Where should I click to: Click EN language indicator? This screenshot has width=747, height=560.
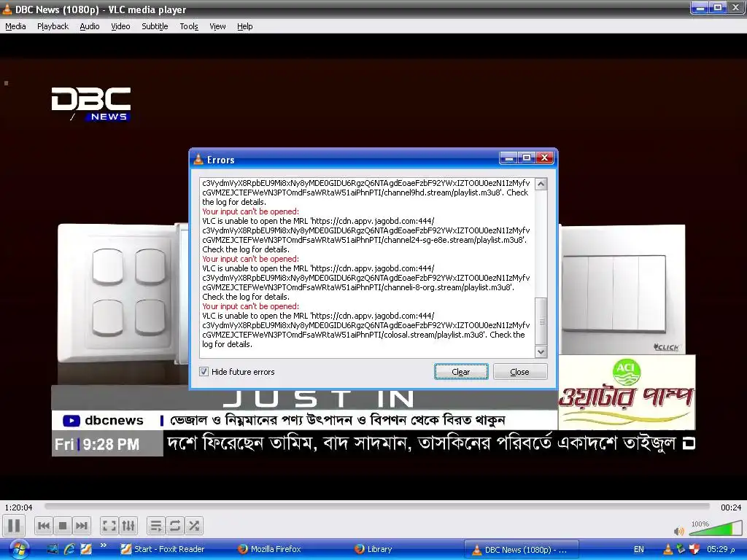639,550
